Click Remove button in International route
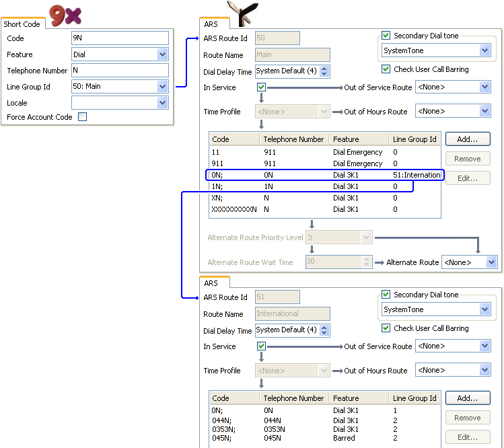The height and width of the screenshot is (448, 504). coord(468,418)
